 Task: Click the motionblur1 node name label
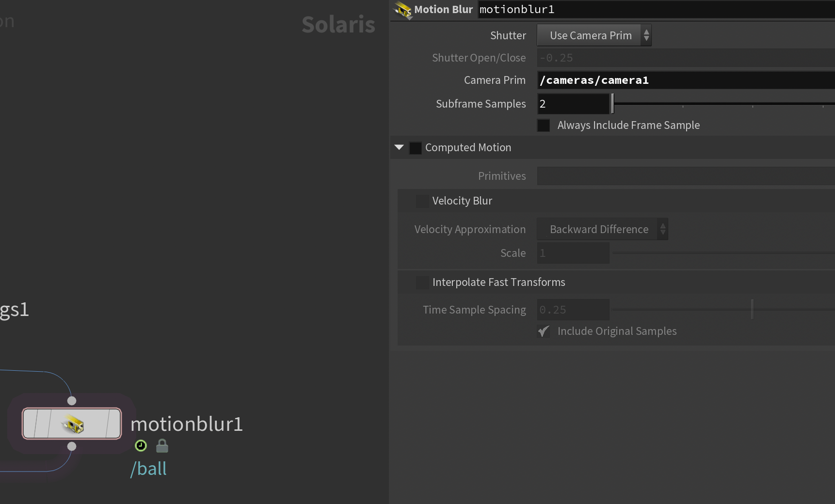[x=187, y=425]
